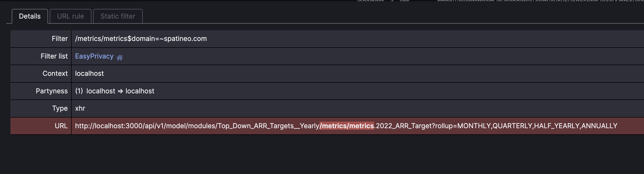Click the Type row label
The image size is (644, 174).
pos(60,108)
